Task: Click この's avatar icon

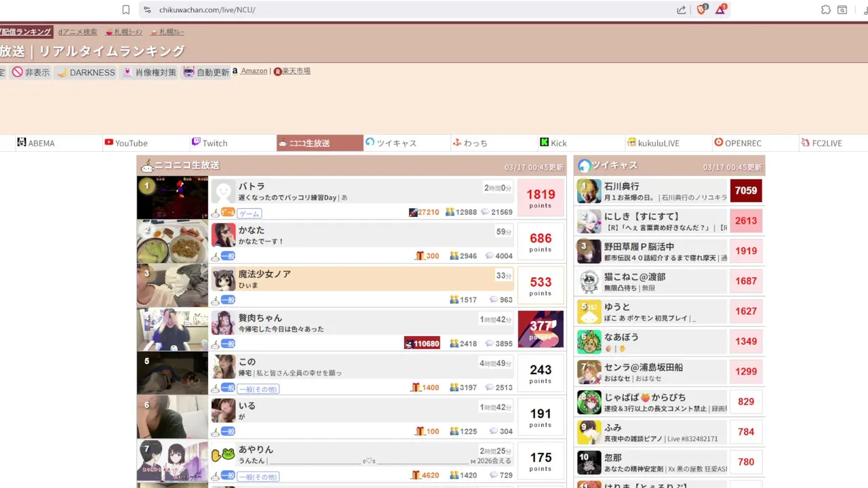Action: tap(224, 367)
